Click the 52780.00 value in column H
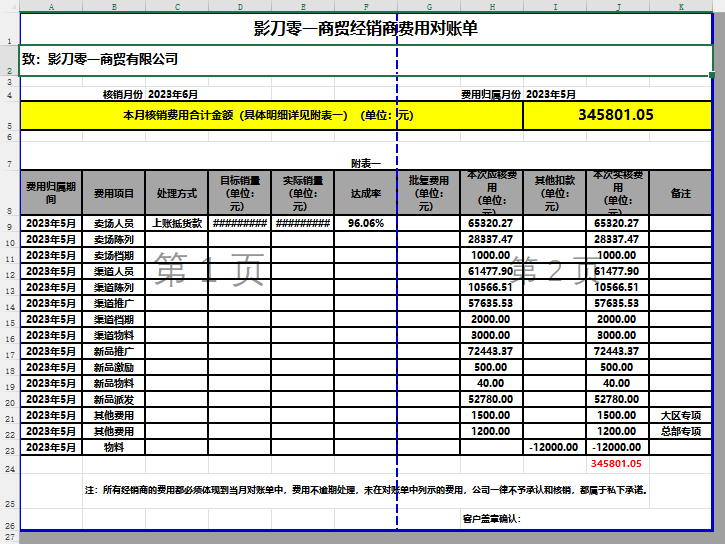The image size is (725, 544). pyautogui.click(x=492, y=399)
